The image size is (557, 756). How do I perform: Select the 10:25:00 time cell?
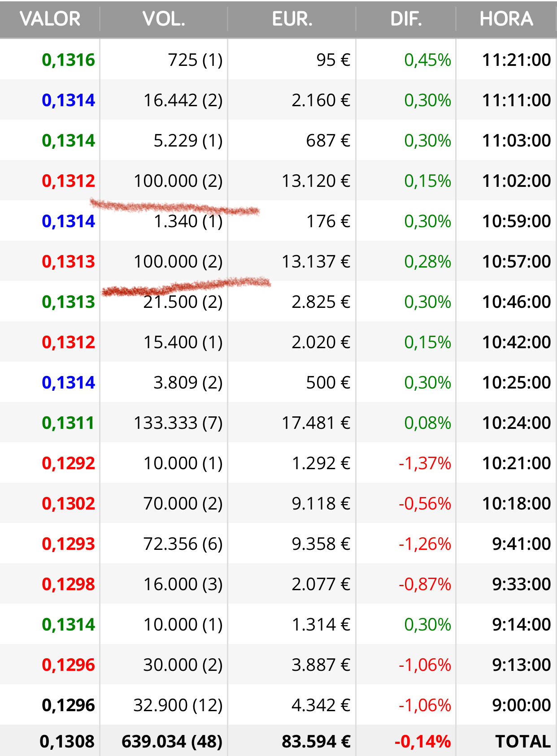[x=516, y=382]
